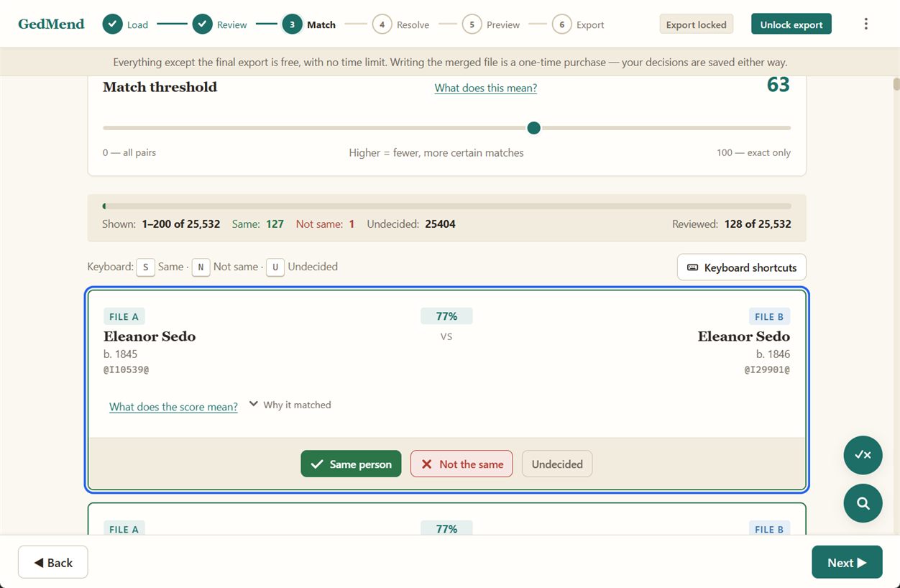The image size is (900, 588).
Task: Open the 'What does this mean?' link
Action: [x=486, y=88]
